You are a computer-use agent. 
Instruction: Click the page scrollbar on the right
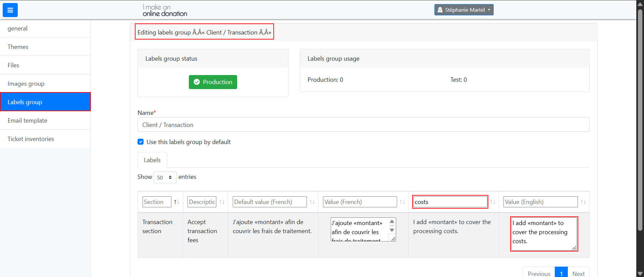[x=640, y=121]
